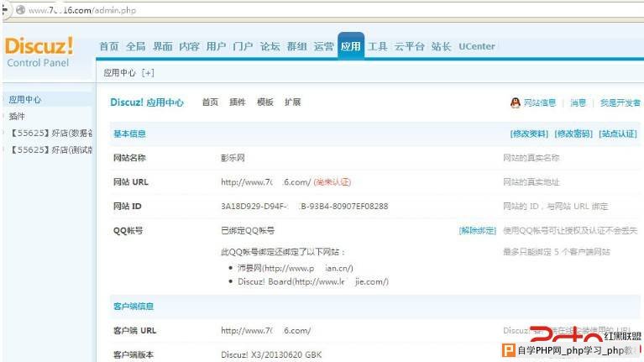Click the [+] next to 应用中心 breadcrumb
Screen dimensions: 644x362
148,73
